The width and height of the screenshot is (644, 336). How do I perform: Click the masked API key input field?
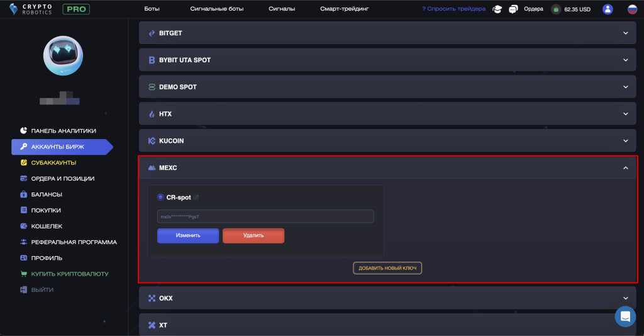(x=265, y=216)
